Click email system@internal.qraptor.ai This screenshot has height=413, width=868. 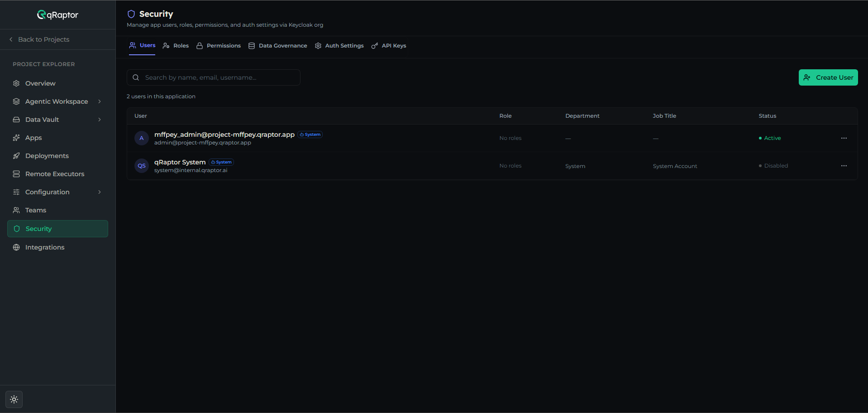(191, 170)
